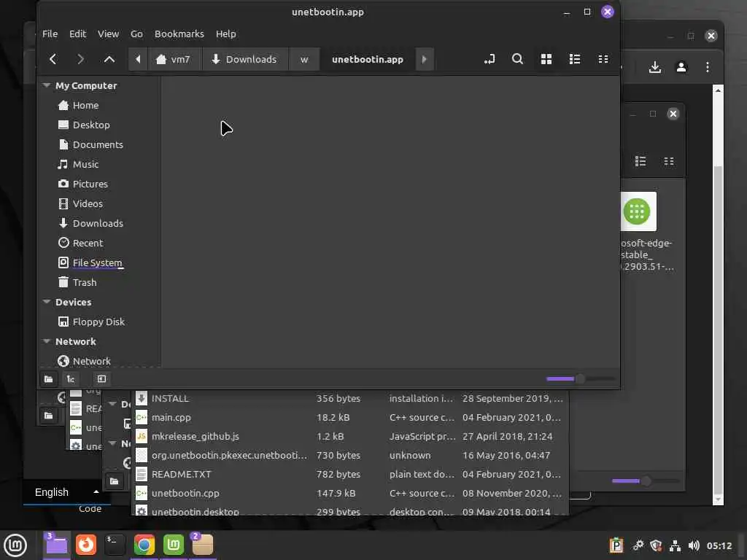Viewport: 747px width, 560px height.
Task: Switch to list view in the back-right window
Action: (x=640, y=161)
